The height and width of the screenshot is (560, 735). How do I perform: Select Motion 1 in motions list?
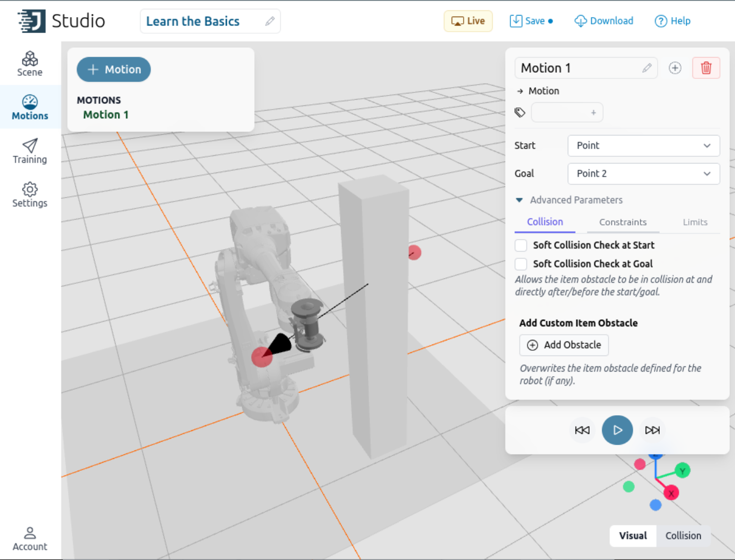(106, 115)
